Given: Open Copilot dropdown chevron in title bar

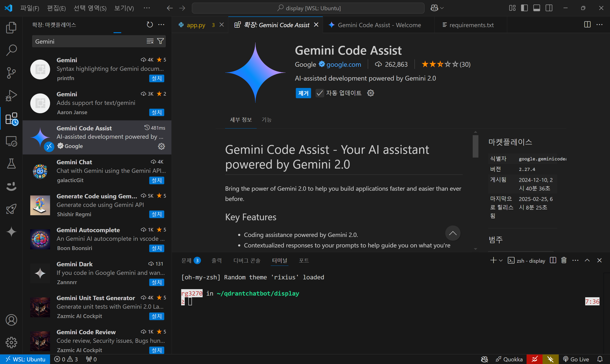Looking at the screenshot, I should click(x=442, y=8).
